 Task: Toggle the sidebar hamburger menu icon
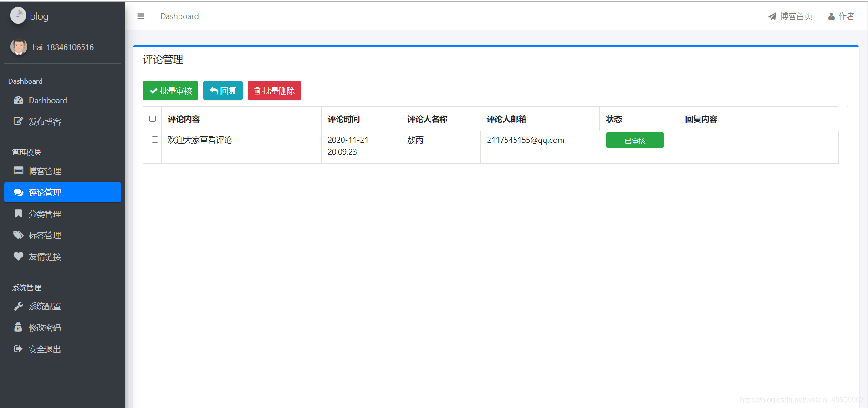tap(141, 16)
